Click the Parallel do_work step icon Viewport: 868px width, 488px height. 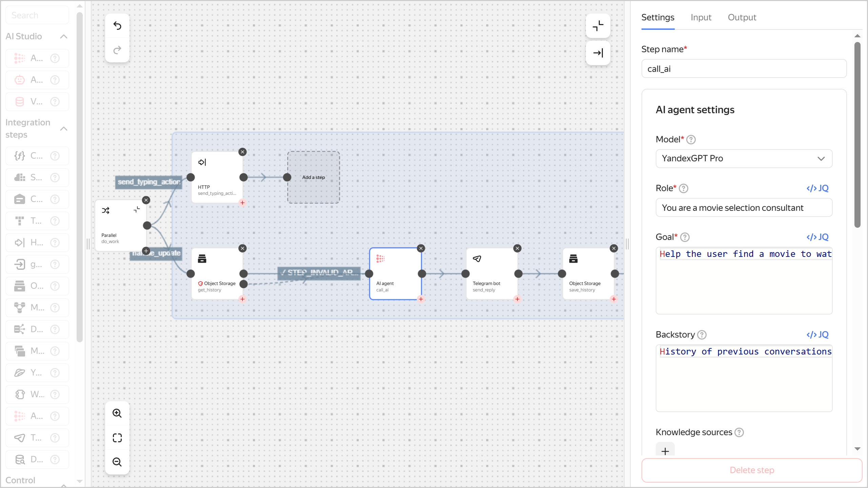pyautogui.click(x=105, y=210)
